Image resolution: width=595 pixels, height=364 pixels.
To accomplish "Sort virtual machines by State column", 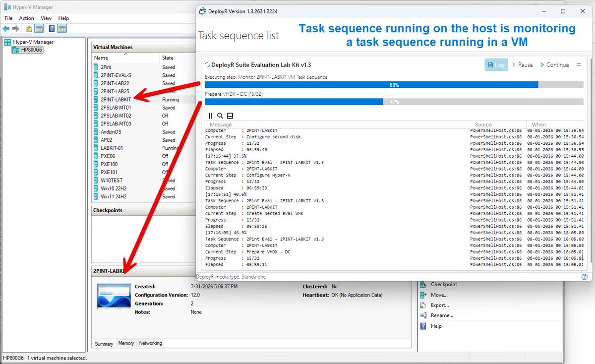I will [178, 58].
